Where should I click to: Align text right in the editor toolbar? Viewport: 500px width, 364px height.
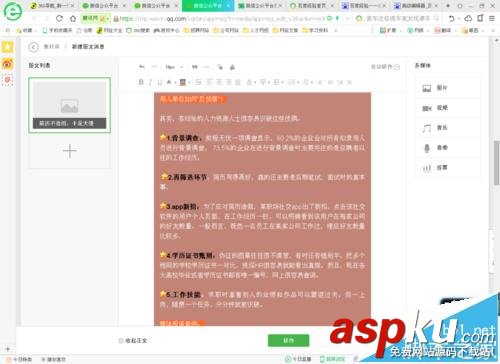tap(229, 82)
